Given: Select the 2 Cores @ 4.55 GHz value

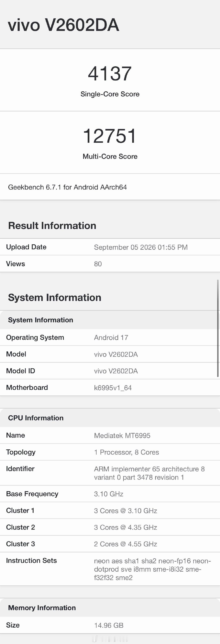Looking at the screenshot, I should (125, 544).
